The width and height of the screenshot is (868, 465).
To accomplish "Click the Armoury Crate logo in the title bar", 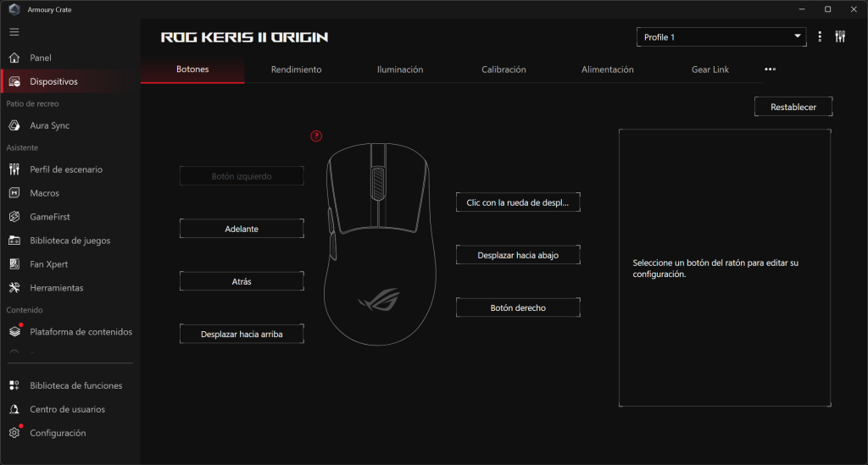I will pos(14,9).
